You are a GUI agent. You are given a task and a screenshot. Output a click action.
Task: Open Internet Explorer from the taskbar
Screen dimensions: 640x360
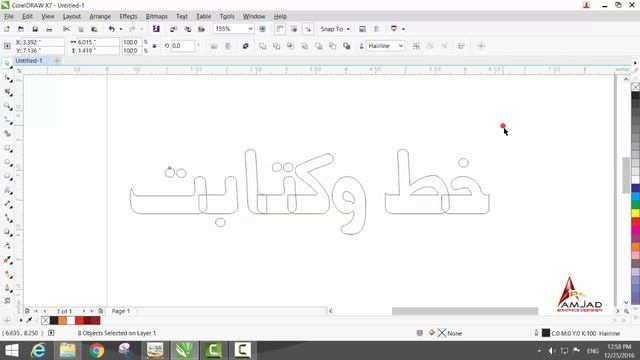38,351
